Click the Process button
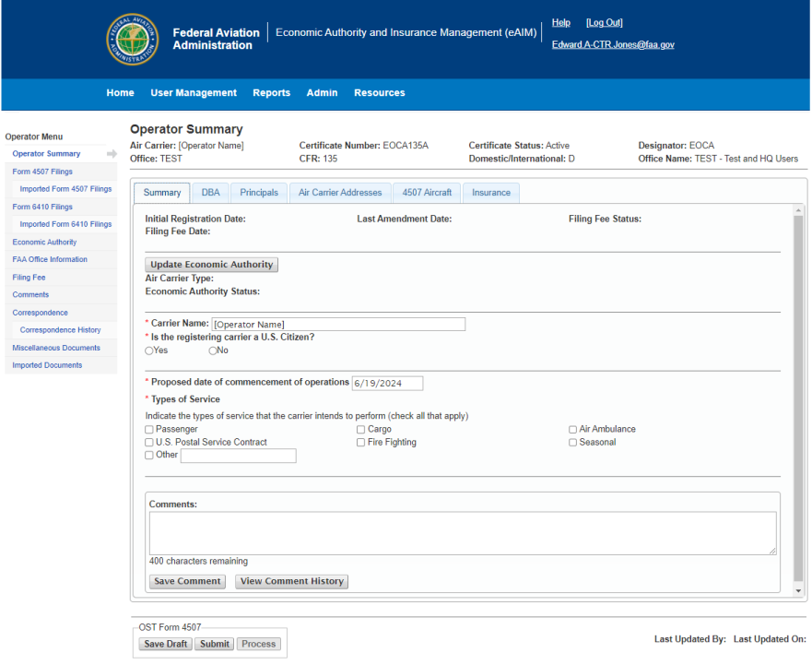Screen dimensions: 812x665 258,645
